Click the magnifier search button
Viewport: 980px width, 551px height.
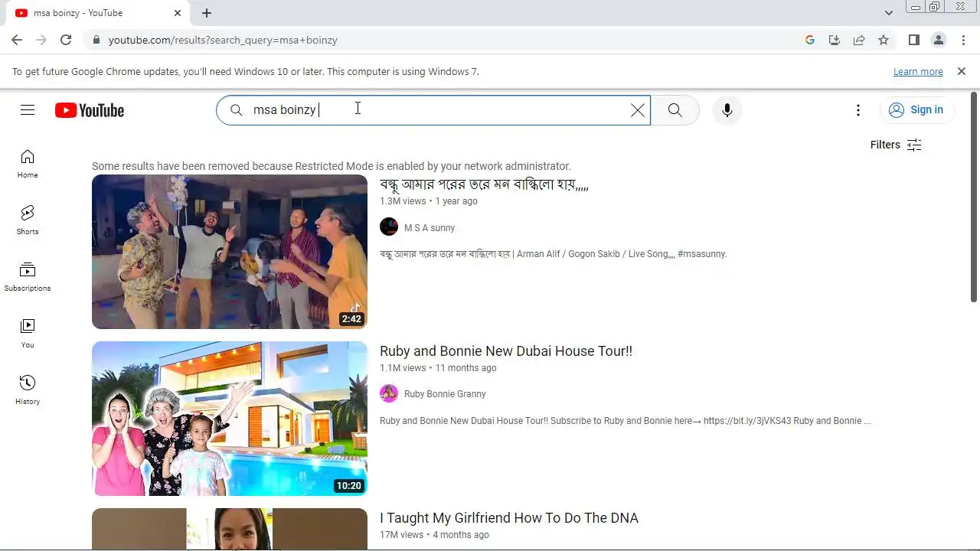[x=675, y=110]
